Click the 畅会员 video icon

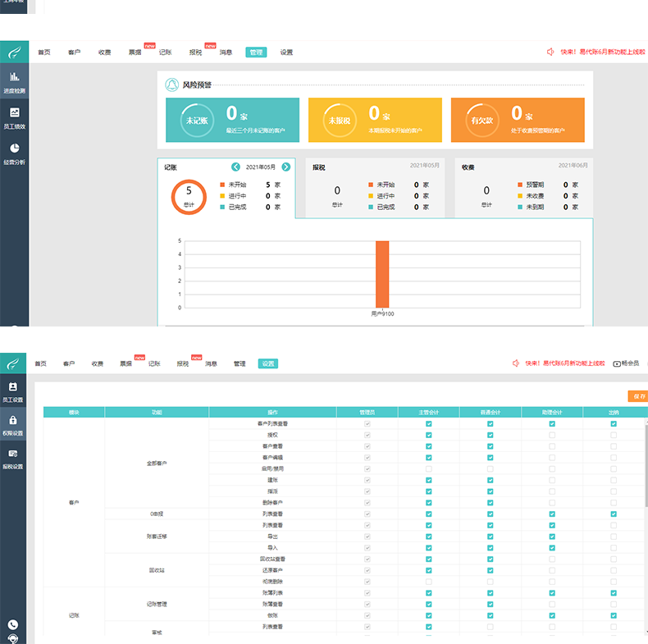[x=617, y=363]
